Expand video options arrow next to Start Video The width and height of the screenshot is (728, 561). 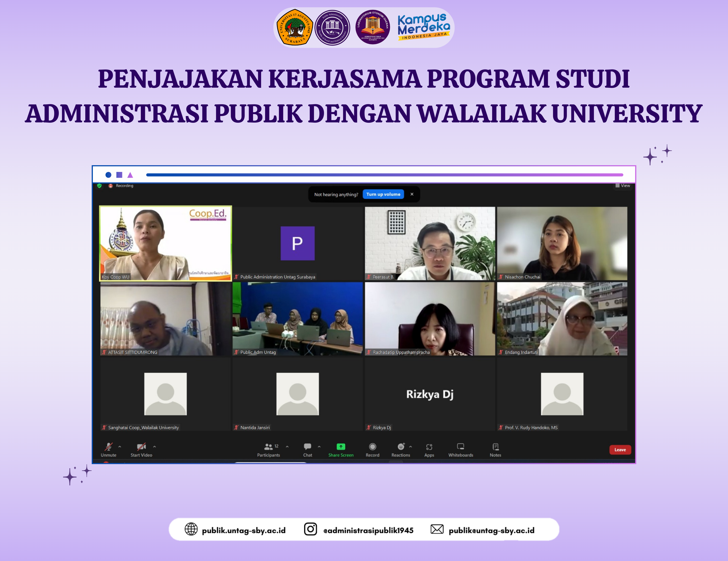pos(154,446)
